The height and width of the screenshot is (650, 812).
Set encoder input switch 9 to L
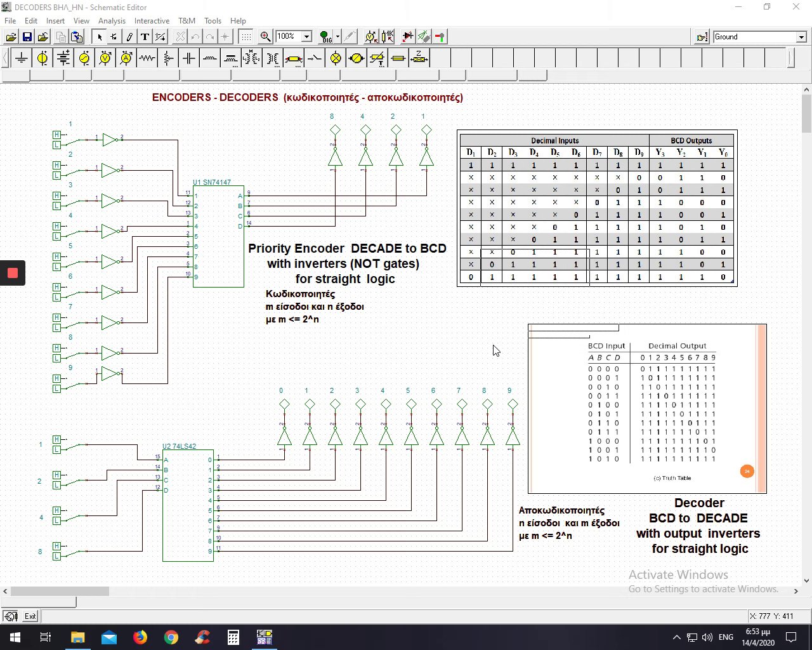(56, 388)
